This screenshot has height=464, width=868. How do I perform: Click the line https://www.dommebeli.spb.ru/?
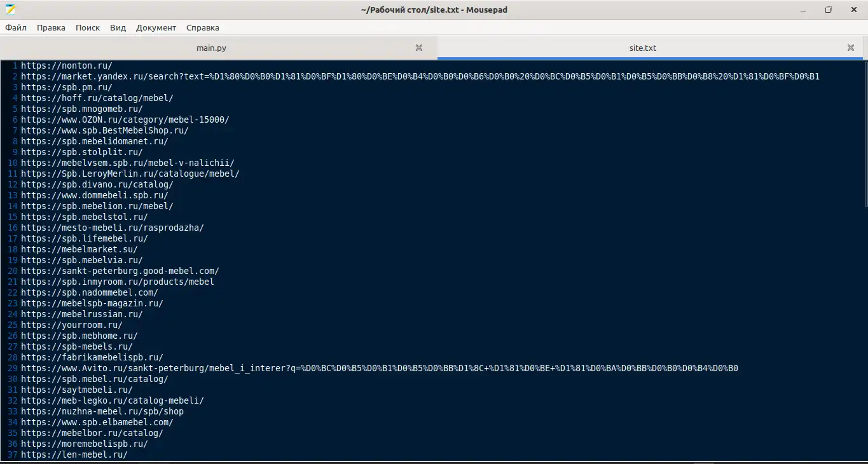[x=95, y=195]
